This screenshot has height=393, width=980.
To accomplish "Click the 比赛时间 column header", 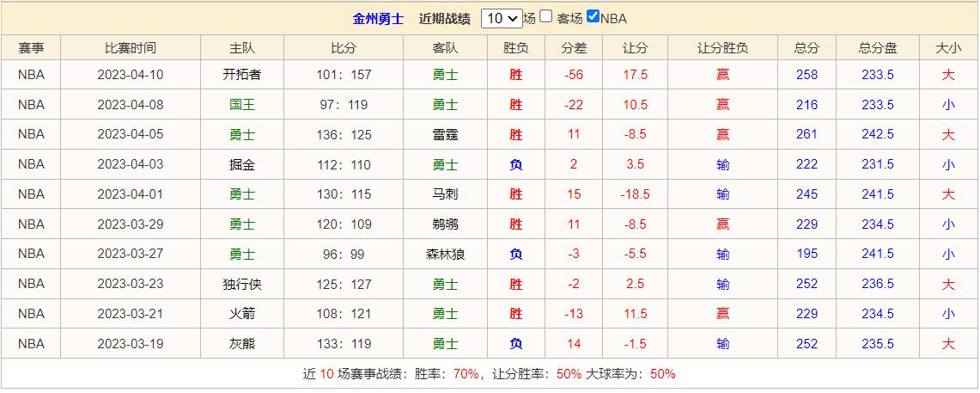I will click(x=131, y=47).
